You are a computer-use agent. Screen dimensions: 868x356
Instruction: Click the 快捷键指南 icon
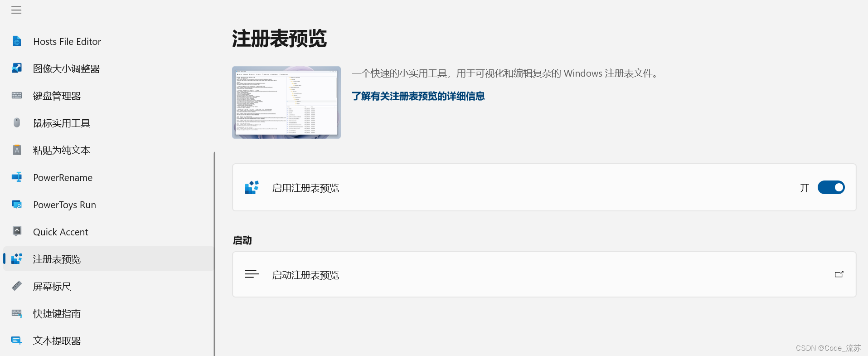17,313
